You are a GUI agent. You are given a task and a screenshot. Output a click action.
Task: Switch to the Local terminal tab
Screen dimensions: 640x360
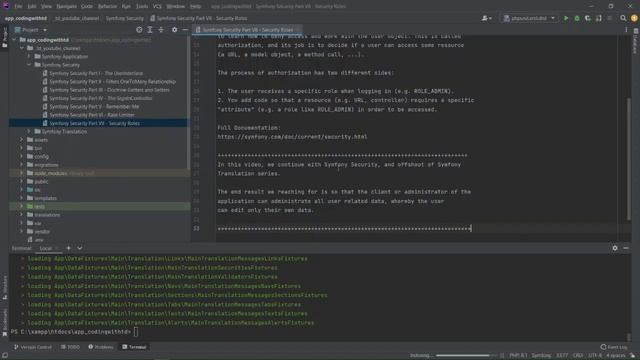[46, 248]
